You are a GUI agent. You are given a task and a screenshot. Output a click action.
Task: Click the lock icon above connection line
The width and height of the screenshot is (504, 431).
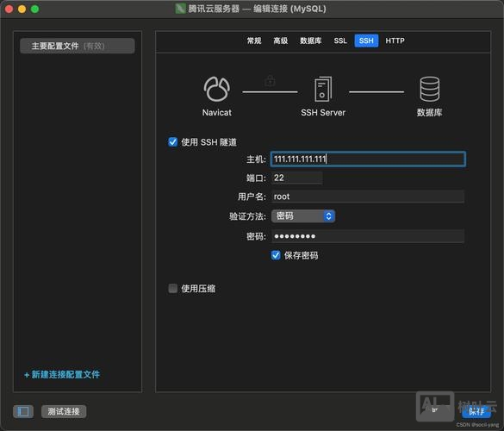(x=270, y=81)
